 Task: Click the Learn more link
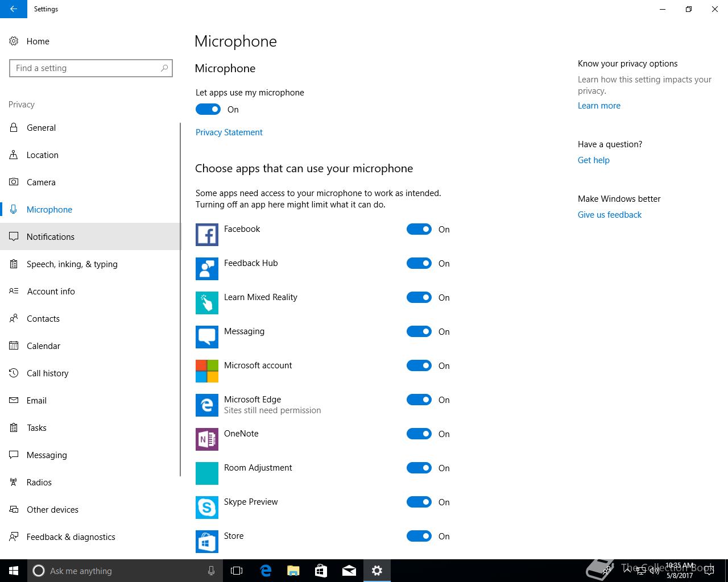click(x=599, y=106)
